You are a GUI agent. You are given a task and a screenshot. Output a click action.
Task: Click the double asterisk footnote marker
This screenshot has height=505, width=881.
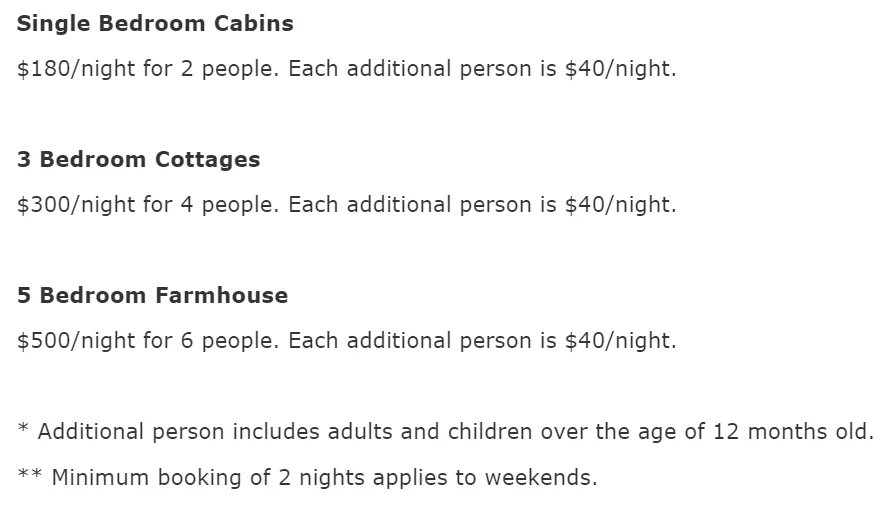[x=30, y=475]
